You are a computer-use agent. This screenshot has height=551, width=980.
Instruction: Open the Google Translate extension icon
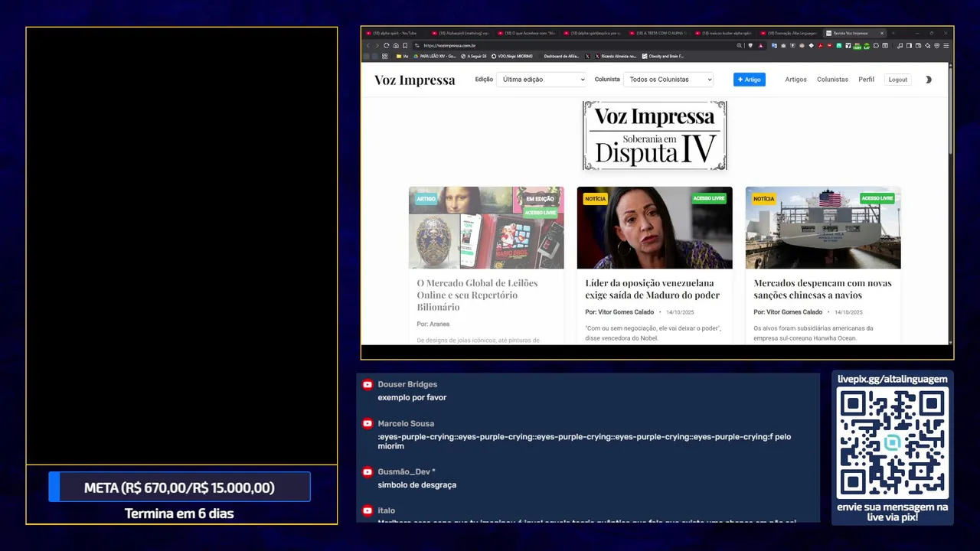[774, 45]
